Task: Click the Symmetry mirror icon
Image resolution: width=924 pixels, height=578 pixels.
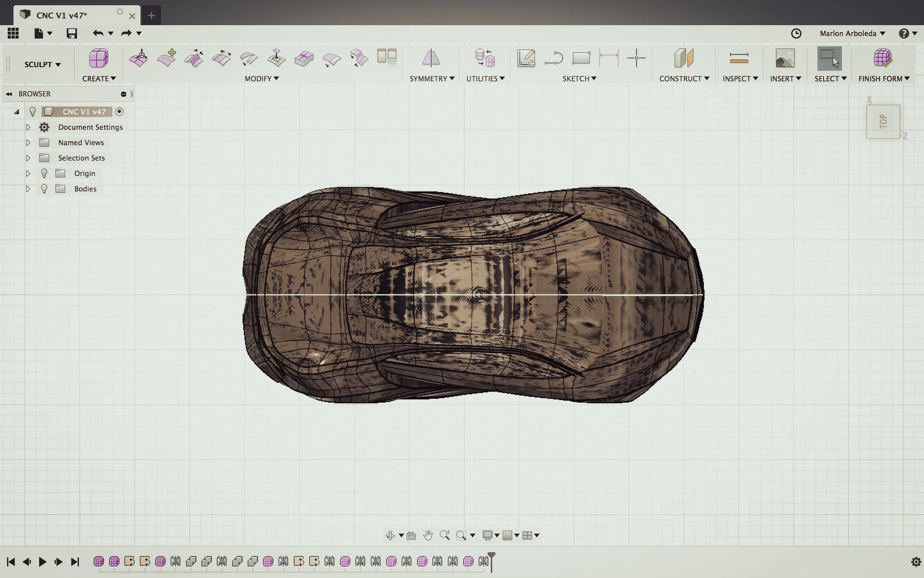Action: tap(431, 58)
